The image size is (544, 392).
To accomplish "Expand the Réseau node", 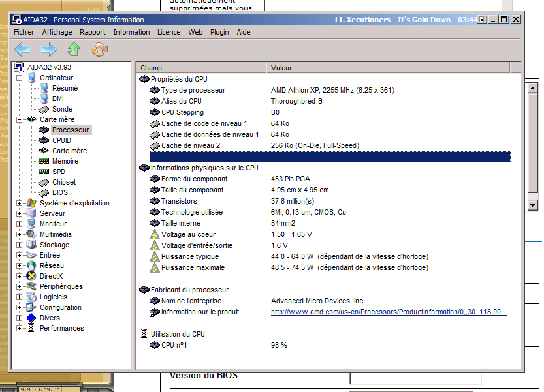I will coord(20,266).
